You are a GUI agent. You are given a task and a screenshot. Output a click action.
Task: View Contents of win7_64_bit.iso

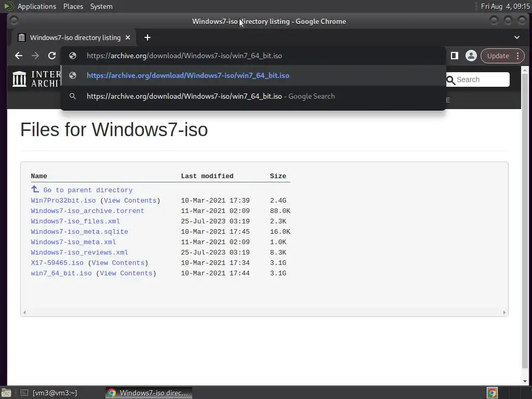pos(126,273)
